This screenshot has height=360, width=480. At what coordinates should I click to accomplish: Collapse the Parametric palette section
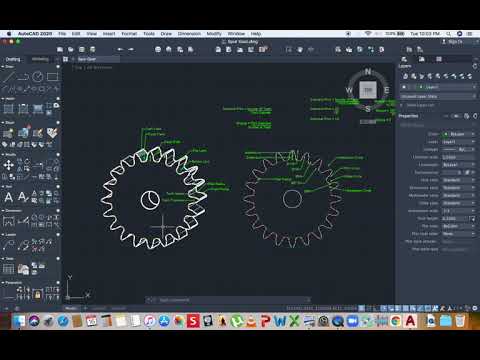click(3, 283)
